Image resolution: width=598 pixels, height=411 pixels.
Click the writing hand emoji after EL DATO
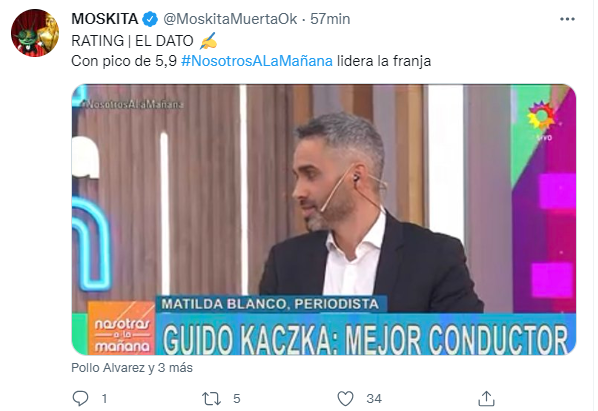[x=208, y=41]
